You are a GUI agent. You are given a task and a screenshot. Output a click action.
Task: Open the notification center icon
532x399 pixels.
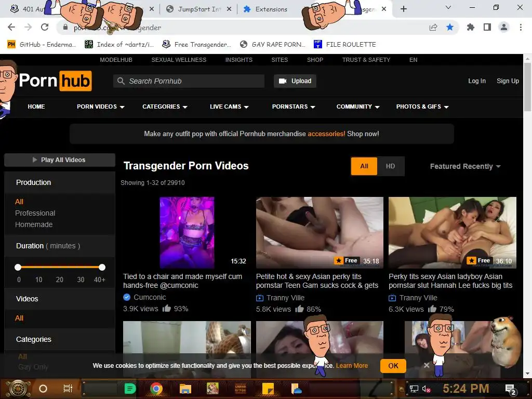tap(510, 389)
